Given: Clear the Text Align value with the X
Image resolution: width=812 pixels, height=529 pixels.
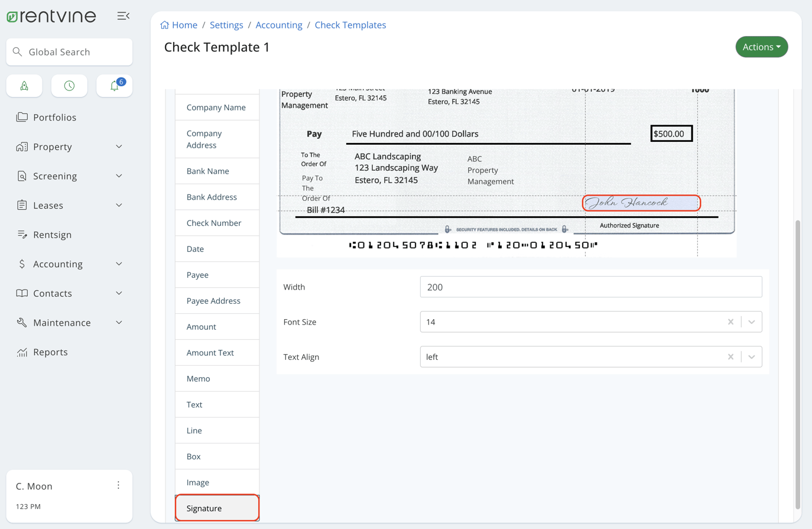Looking at the screenshot, I should 730,357.
